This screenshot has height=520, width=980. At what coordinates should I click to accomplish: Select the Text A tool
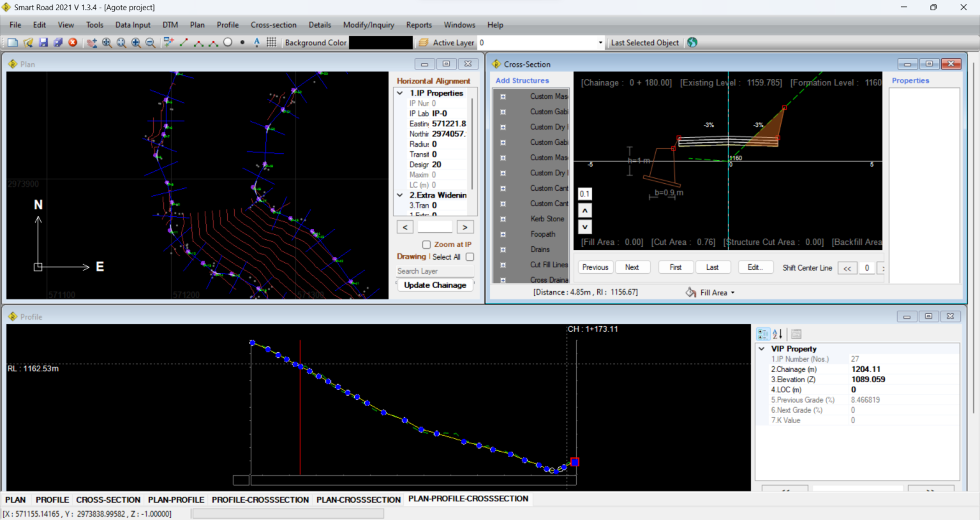click(257, 43)
